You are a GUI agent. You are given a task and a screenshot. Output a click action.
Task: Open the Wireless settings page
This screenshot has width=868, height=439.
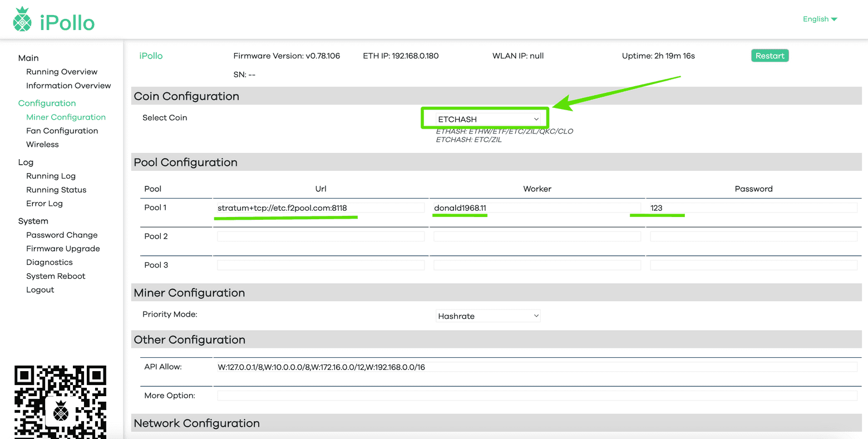tap(42, 145)
